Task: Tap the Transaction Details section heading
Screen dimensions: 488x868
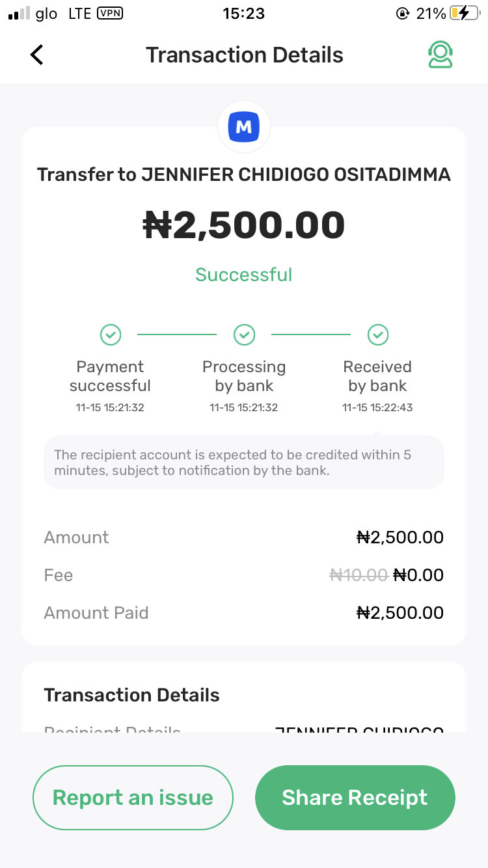Action: (x=131, y=695)
